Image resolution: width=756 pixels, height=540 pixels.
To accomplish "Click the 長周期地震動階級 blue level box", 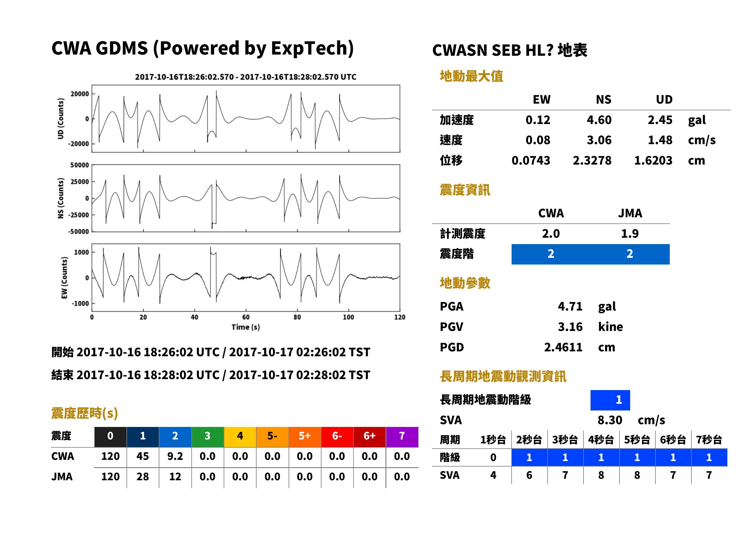I will [x=610, y=400].
